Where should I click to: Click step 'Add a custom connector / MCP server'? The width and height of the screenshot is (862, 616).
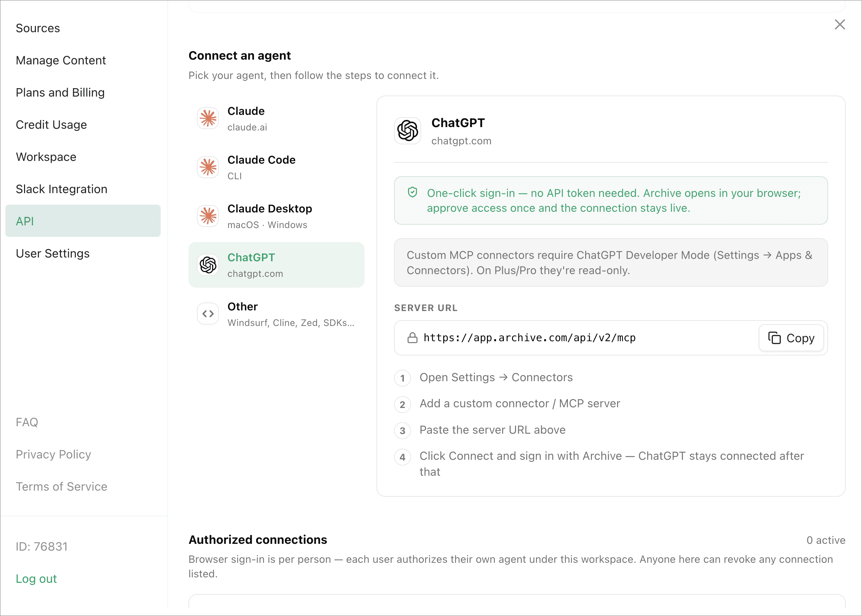pos(520,404)
